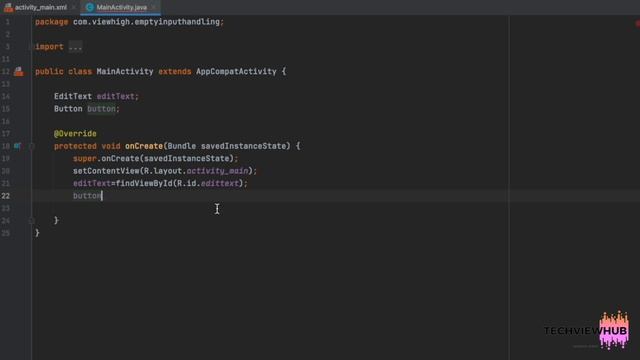
Task: Click the override gutter icon on line 18
Action: 18,146
